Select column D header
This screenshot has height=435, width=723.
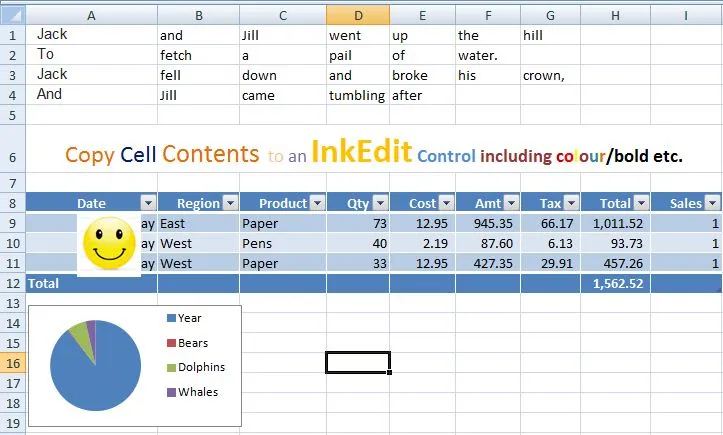[x=358, y=15]
